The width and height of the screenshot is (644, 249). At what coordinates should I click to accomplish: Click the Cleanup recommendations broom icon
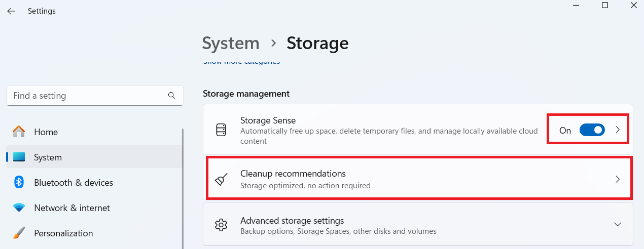pos(221,179)
